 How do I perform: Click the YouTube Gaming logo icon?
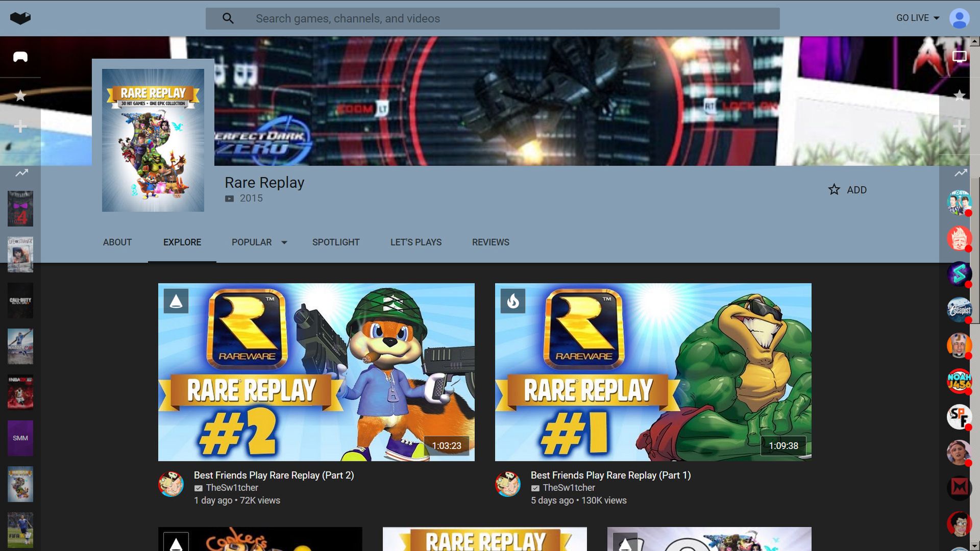20,18
